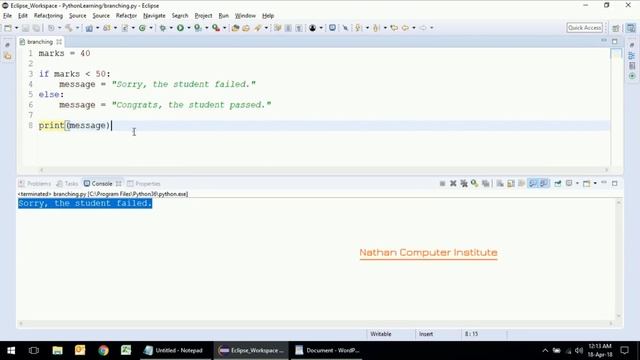
Task: Toggle Show Console When Standard Error Changes
Action: click(544, 184)
